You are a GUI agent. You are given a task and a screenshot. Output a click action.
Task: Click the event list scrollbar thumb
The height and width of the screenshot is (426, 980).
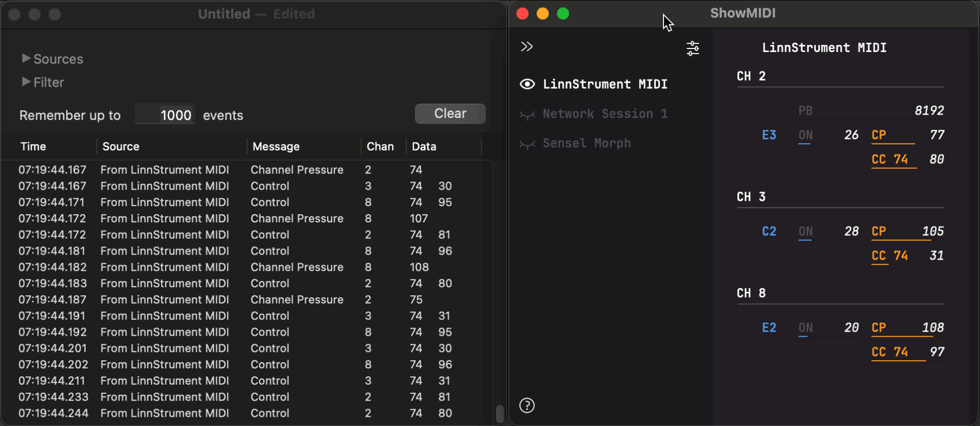click(500, 413)
